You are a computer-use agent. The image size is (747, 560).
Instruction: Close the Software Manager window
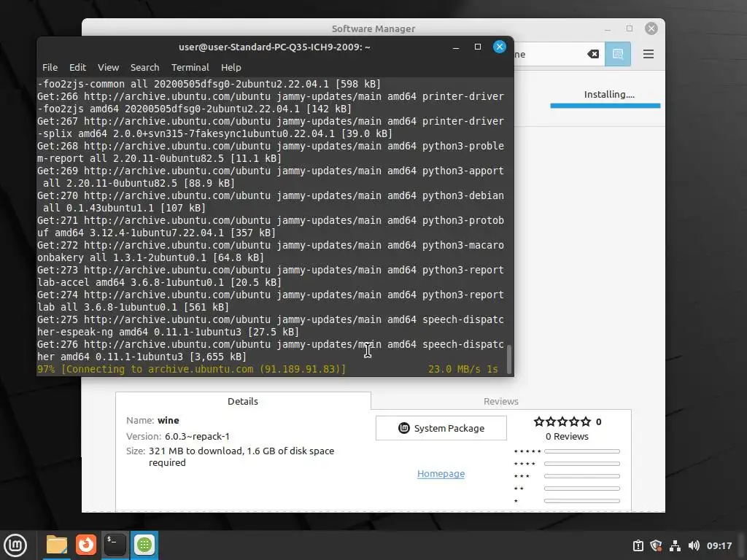point(651,28)
